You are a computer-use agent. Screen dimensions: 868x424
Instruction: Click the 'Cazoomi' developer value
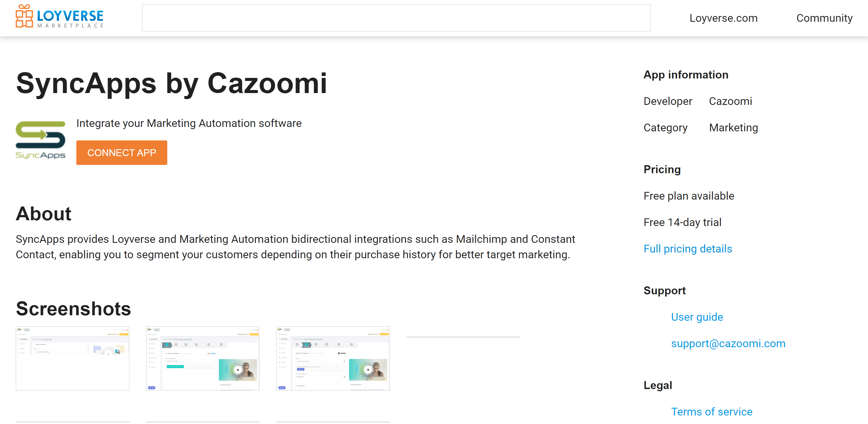pos(730,101)
